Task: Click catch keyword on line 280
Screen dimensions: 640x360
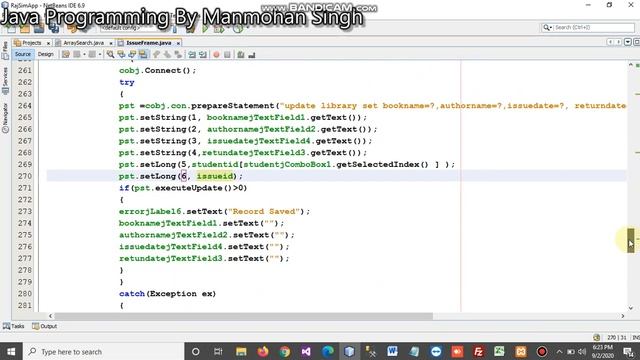Action: tap(132, 293)
